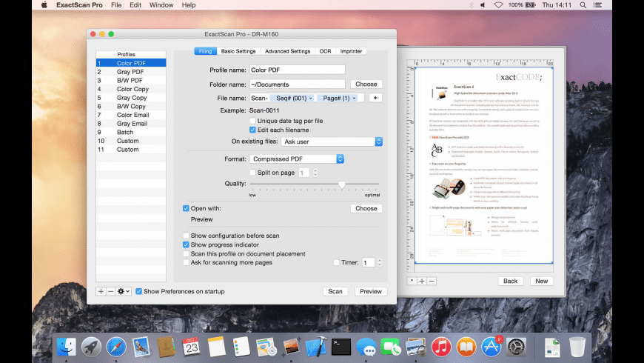Open App Store in the dock

click(492, 347)
